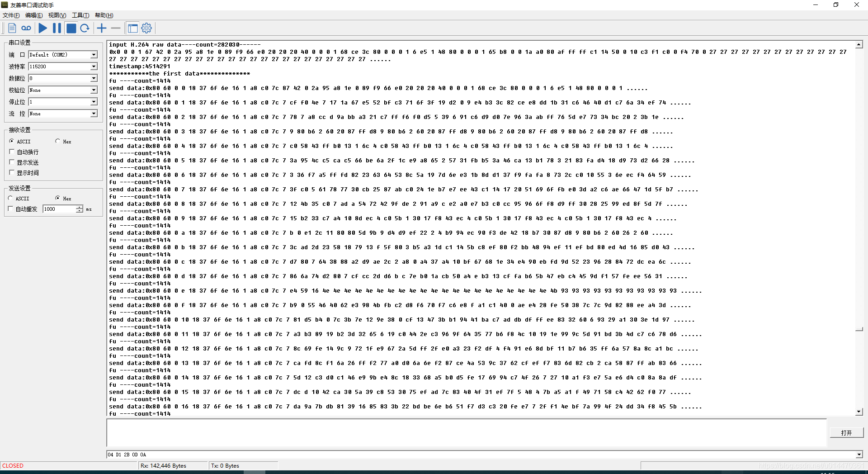Decrease resend interval with spinner down arrow

80,211
